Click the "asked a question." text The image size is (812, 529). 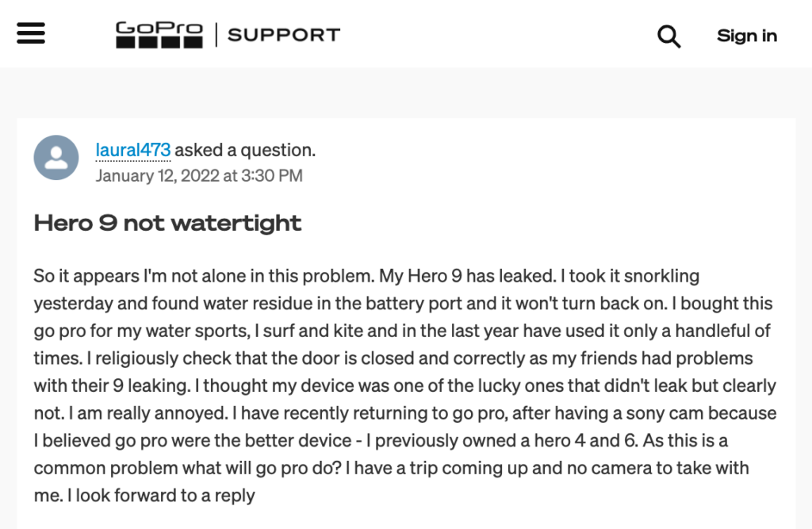[x=245, y=150]
